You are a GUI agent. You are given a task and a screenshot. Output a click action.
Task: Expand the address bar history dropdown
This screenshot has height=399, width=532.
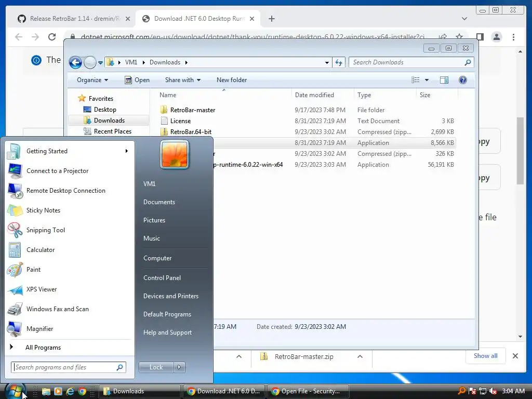(x=327, y=62)
